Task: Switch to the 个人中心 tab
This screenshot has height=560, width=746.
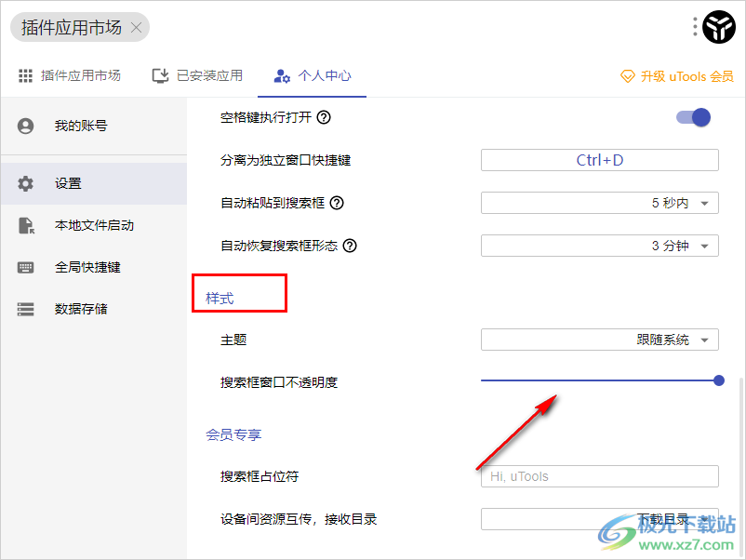Action: pyautogui.click(x=313, y=75)
